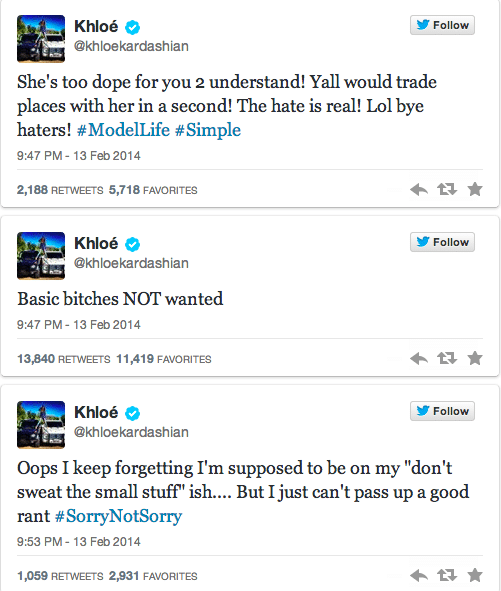This screenshot has width=501, height=591.
Task: Open the #SorryNotSorry hashtag
Action: 118,516
